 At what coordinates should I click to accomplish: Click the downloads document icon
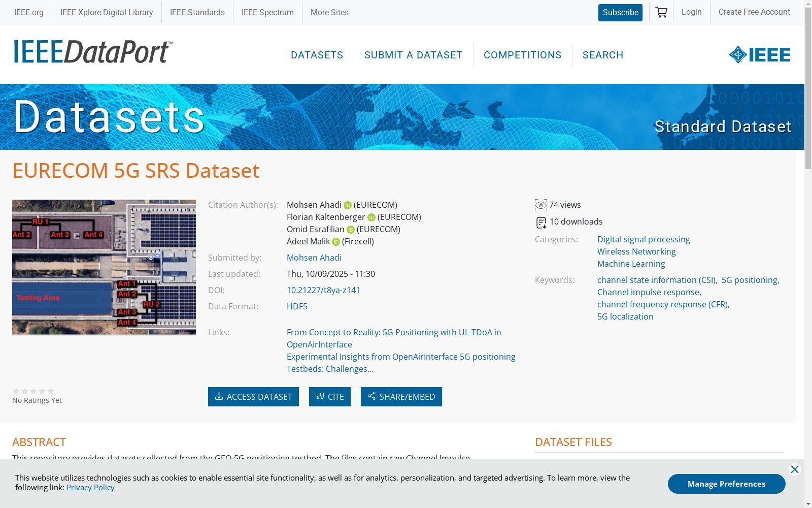click(x=541, y=223)
